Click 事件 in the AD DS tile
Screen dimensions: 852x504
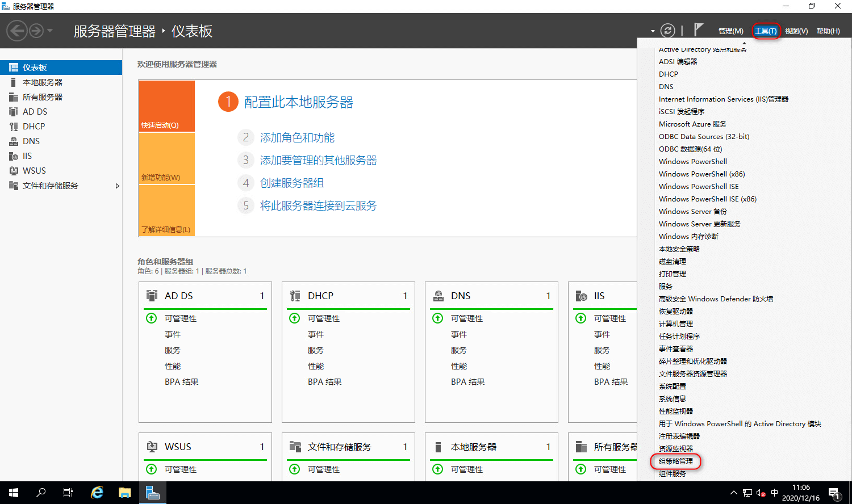point(173,334)
